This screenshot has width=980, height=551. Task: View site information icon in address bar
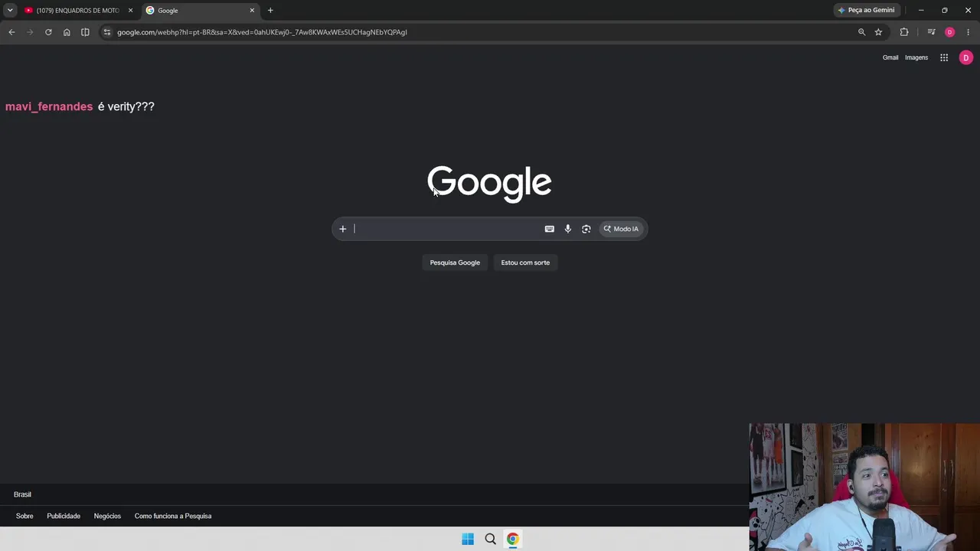(x=107, y=32)
